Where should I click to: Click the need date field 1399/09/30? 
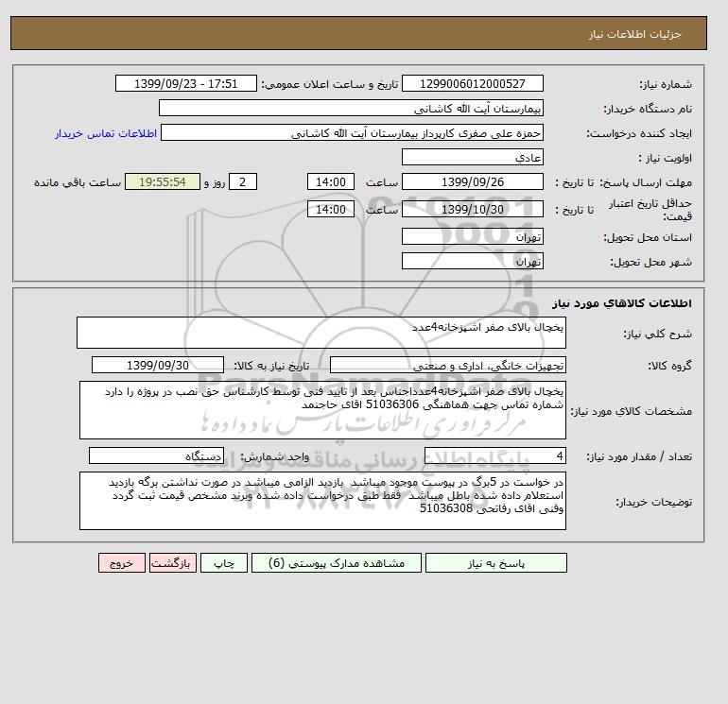click(x=158, y=365)
